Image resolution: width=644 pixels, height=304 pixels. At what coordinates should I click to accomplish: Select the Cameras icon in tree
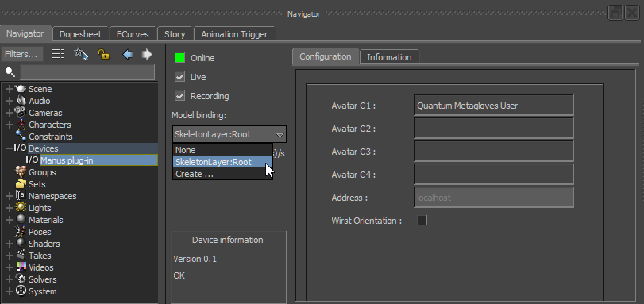[x=21, y=112]
